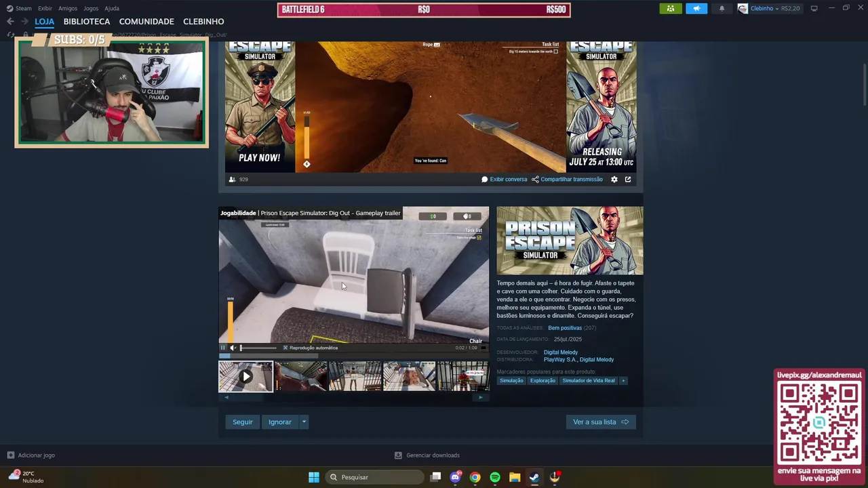This screenshot has height=488, width=868.
Task: Select the first trailer thumbnail with play icon
Action: pyautogui.click(x=245, y=376)
